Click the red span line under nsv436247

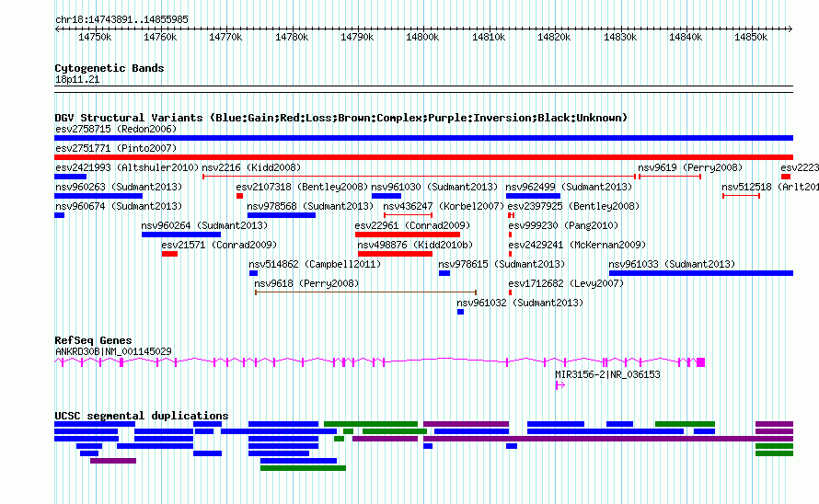point(408,215)
